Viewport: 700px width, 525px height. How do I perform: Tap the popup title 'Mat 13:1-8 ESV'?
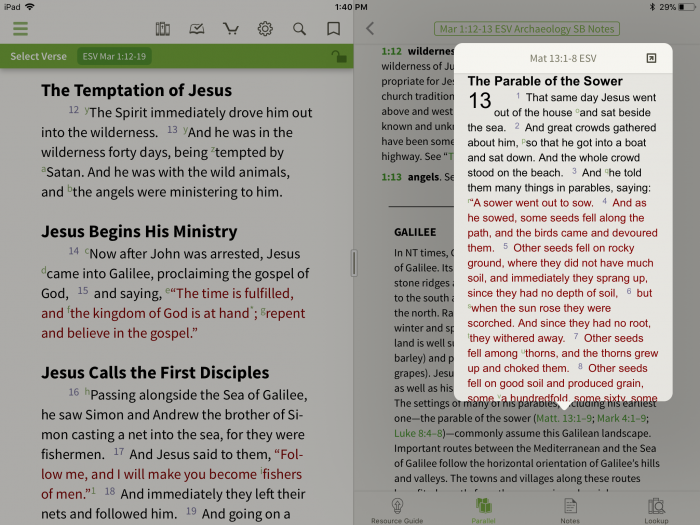[563, 58]
